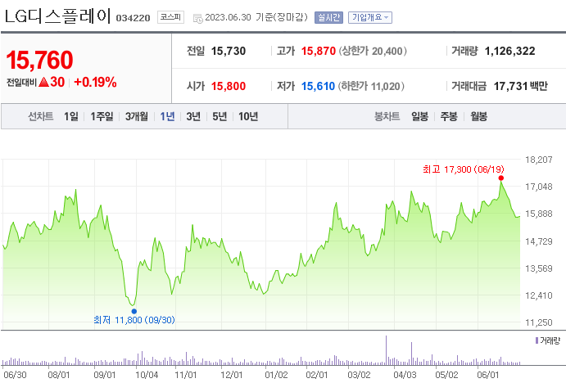Click the purple 거래량 legend swatch
The width and height of the screenshot is (566, 392).
coord(537,340)
